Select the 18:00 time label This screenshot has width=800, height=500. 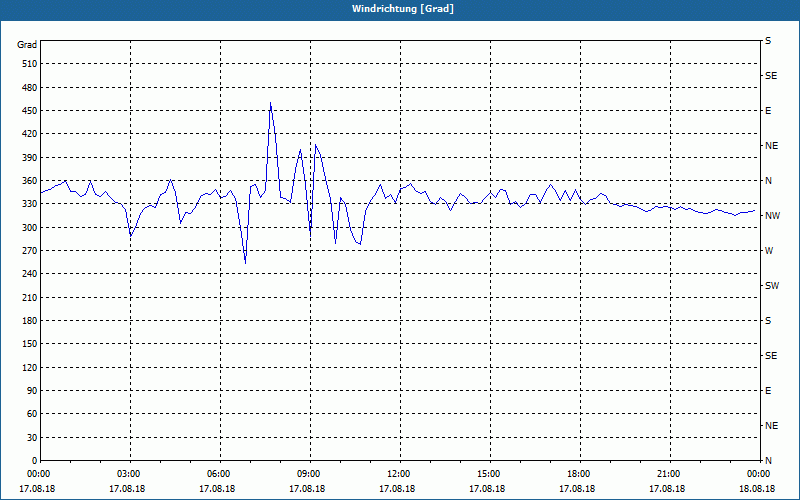pyautogui.click(x=578, y=474)
